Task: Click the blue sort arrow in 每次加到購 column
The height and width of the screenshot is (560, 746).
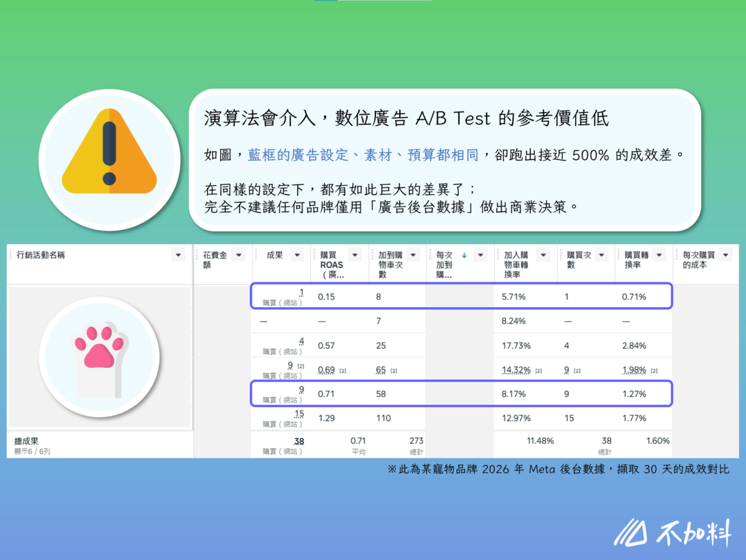Action: click(x=464, y=255)
